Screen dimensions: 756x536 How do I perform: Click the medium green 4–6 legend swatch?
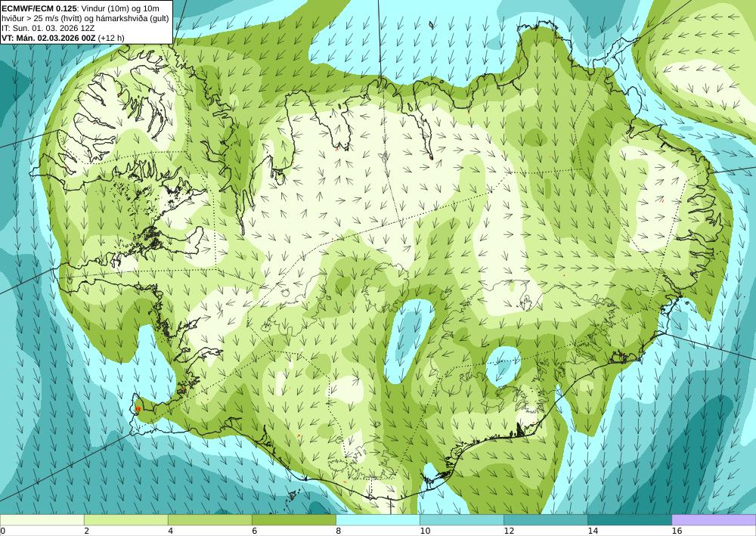point(209,520)
